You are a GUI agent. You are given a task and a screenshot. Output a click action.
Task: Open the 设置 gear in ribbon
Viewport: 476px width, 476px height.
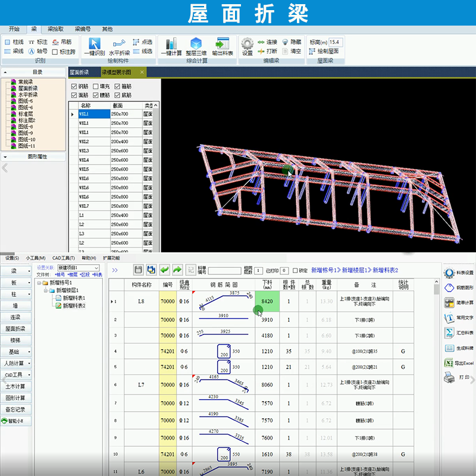click(x=248, y=47)
